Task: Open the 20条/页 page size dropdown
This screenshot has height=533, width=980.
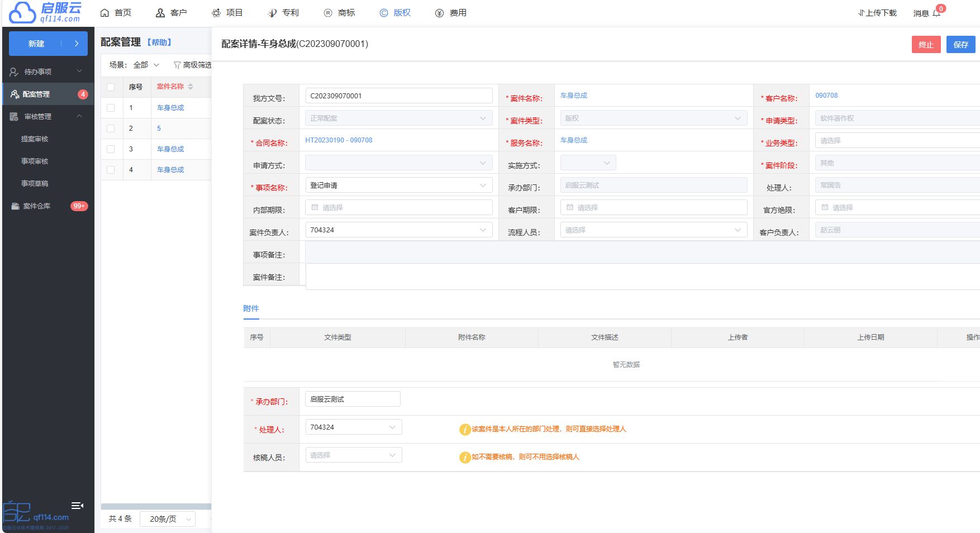Action: coord(168,519)
